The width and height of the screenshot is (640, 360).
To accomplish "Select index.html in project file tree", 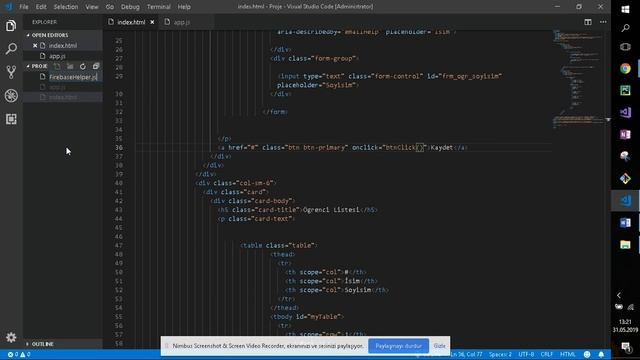I will [x=63, y=97].
